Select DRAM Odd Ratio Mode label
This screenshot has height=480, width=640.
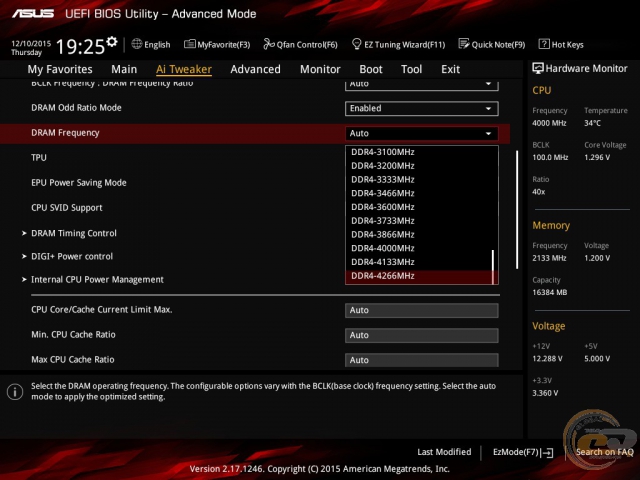[x=76, y=108]
